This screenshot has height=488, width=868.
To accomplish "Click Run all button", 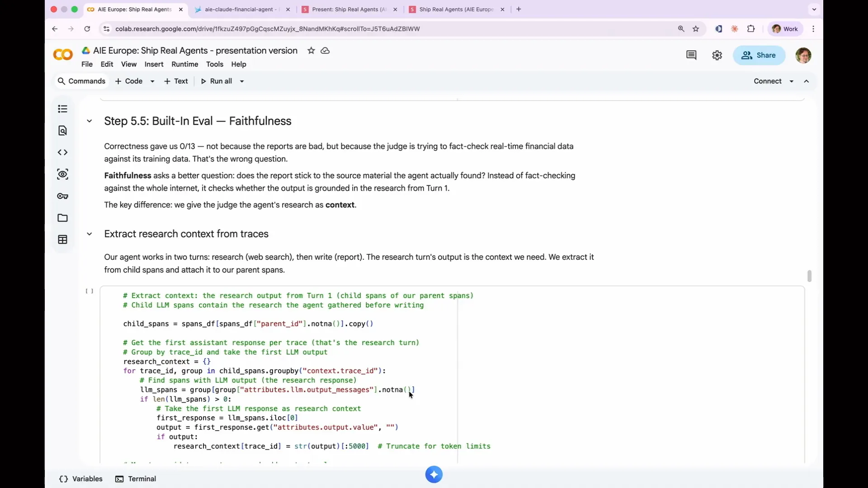I will (217, 81).
